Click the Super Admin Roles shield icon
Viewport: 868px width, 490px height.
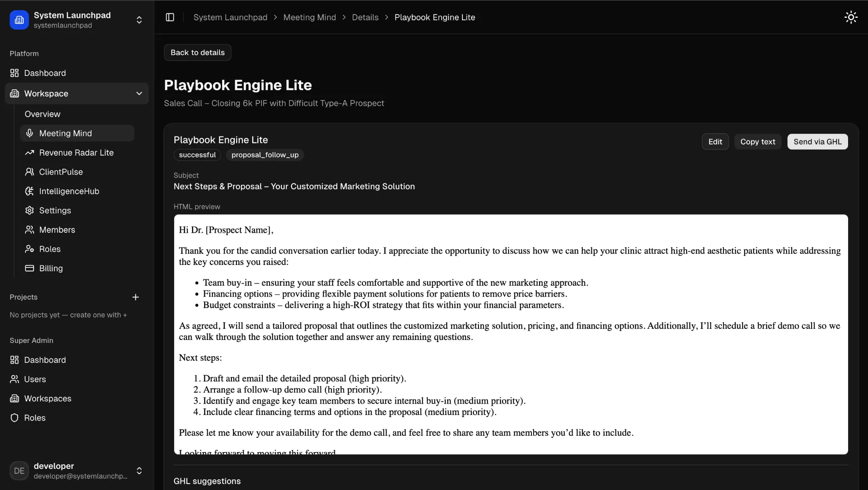click(14, 418)
